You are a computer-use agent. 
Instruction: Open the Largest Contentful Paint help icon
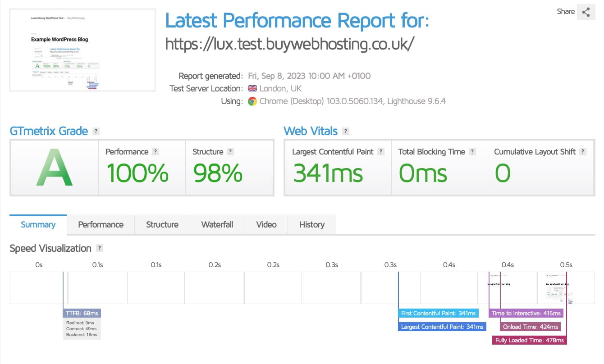tap(381, 151)
